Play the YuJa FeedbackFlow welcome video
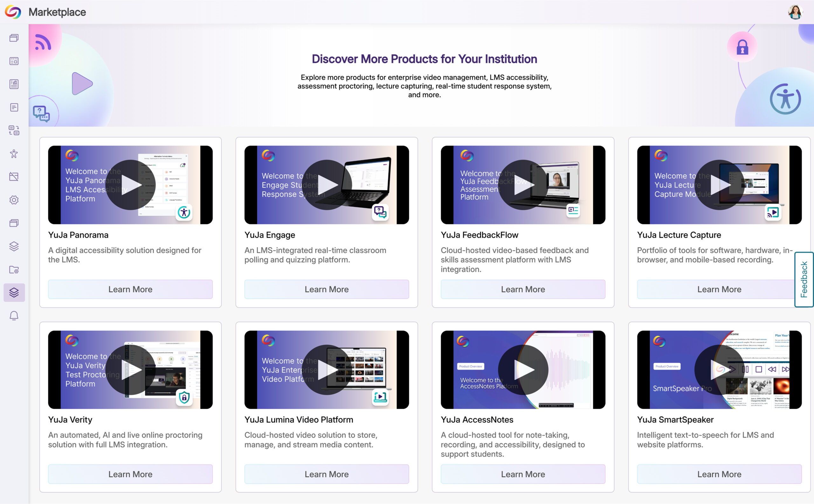Image resolution: width=814 pixels, height=504 pixels. [523, 185]
